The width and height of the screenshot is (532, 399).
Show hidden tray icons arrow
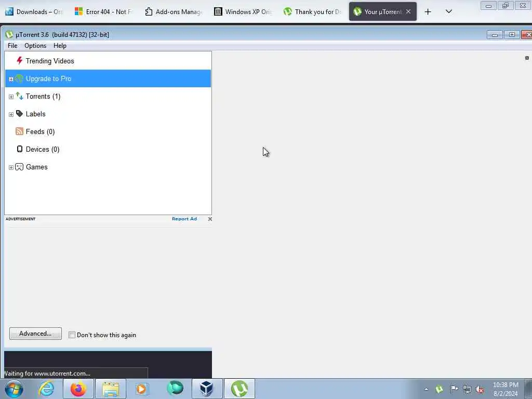point(426,389)
